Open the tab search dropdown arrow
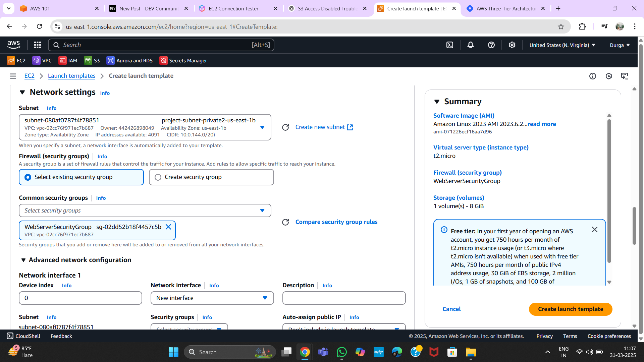This screenshot has height=362, width=644. [8, 8]
